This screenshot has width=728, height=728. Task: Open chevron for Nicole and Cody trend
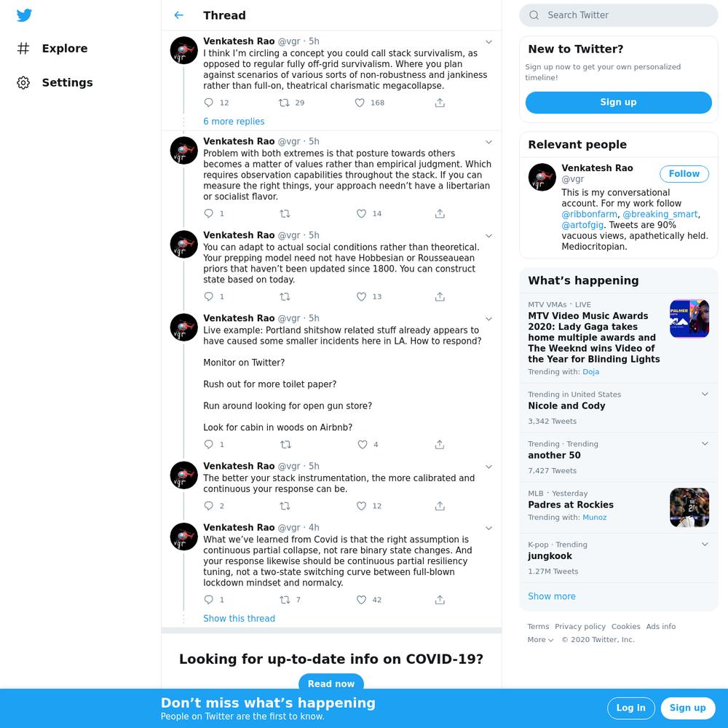click(704, 394)
